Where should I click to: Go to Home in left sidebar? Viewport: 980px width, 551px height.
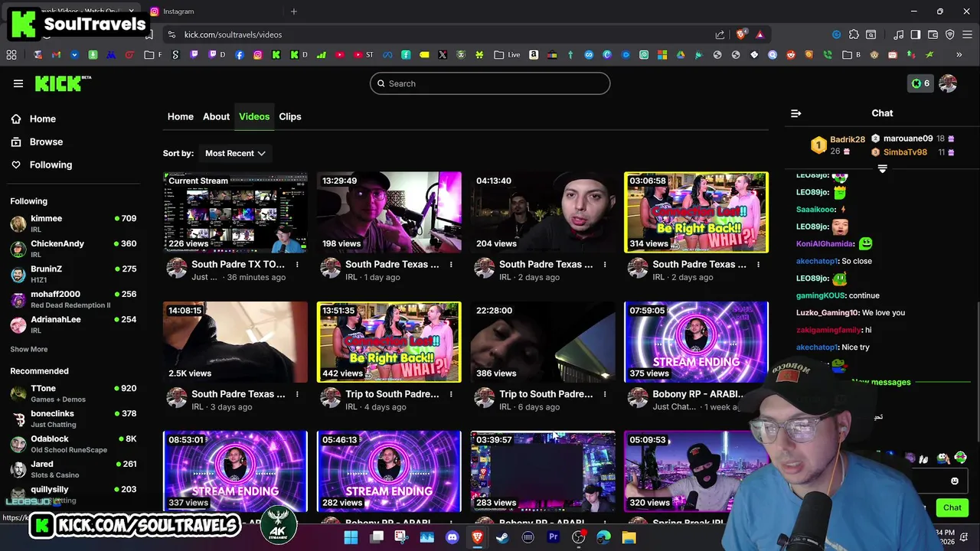(34, 119)
